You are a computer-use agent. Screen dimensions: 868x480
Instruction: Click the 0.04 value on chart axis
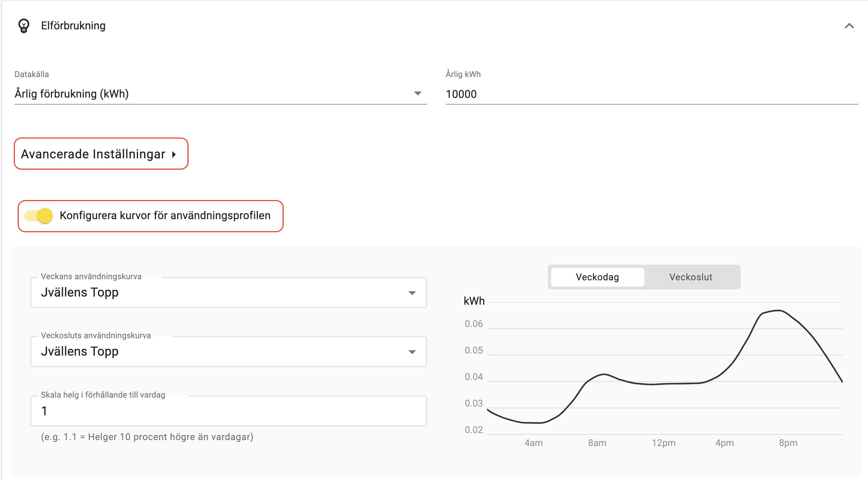point(474,377)
